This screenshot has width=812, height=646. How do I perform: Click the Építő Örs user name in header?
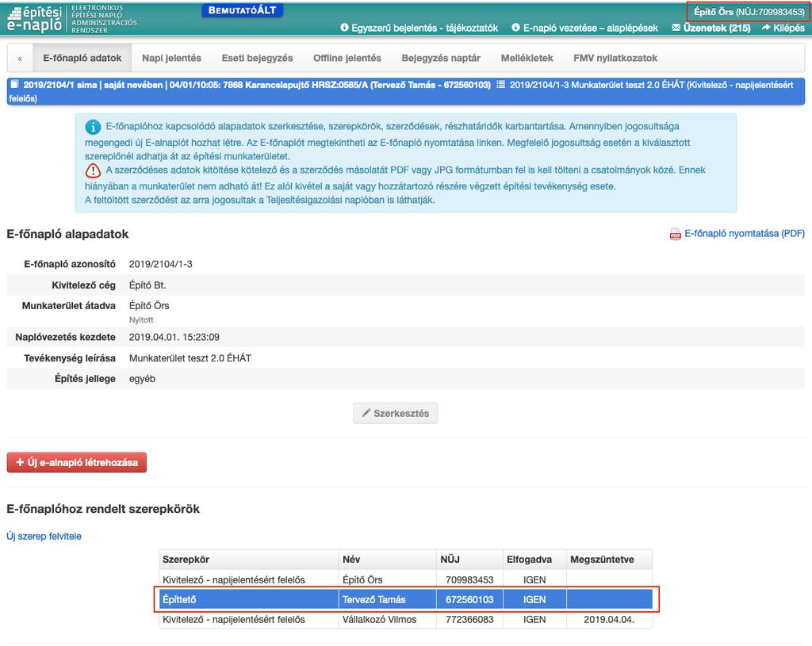tap(714, 11)
